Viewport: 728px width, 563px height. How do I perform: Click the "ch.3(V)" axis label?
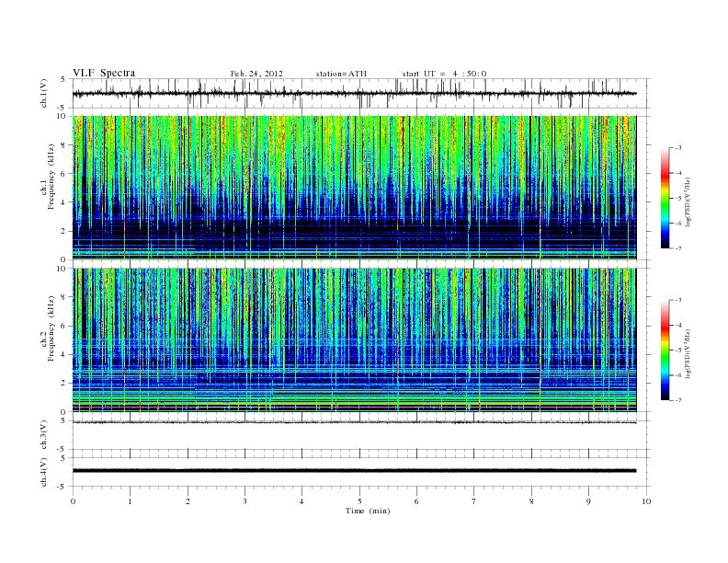click(44, 435)
